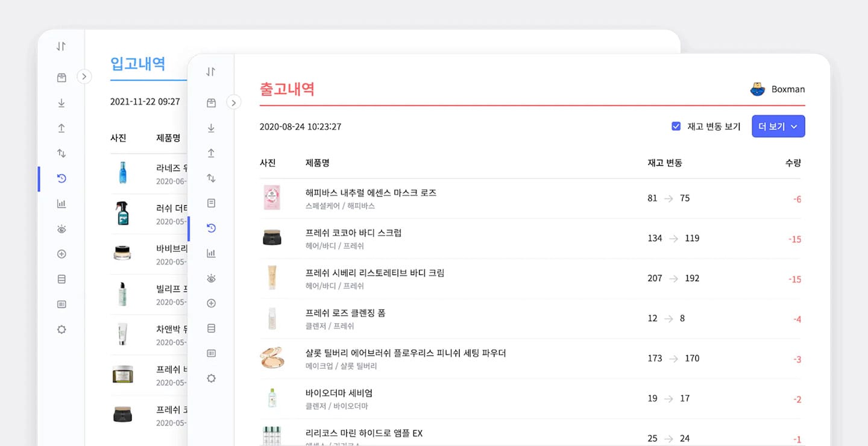The image size is (868, 446).
Task: Open the history panel from the sidebar
Action: click(211, 228)
